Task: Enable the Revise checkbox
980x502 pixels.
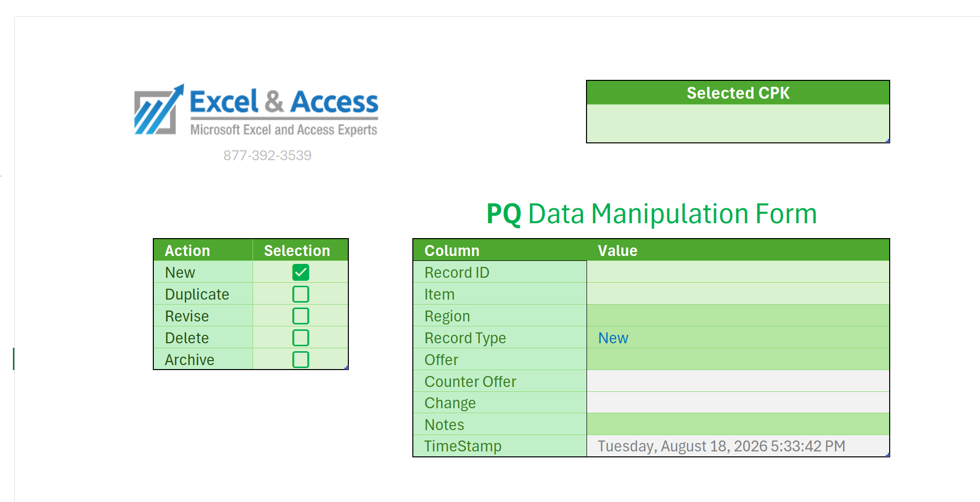Action: 301,316
